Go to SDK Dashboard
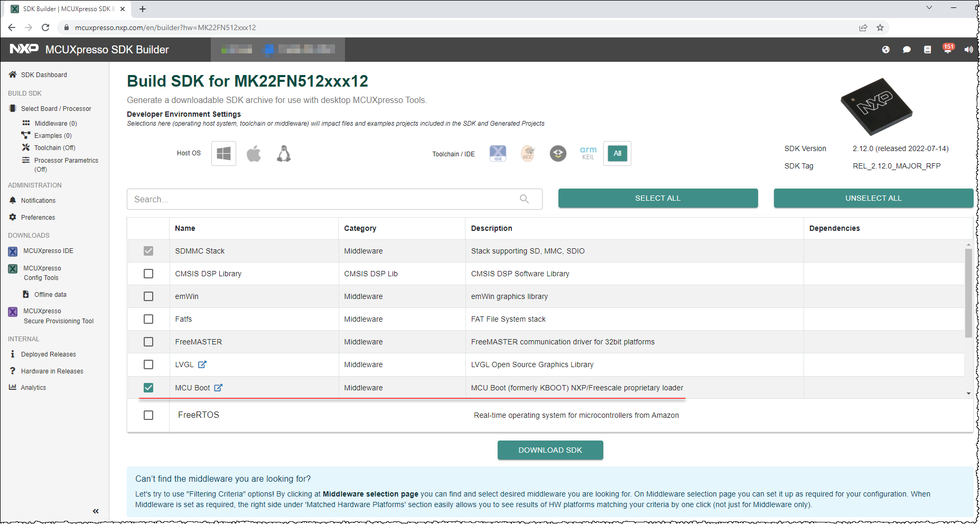This screenshot has width=980, height=524. 44,74
